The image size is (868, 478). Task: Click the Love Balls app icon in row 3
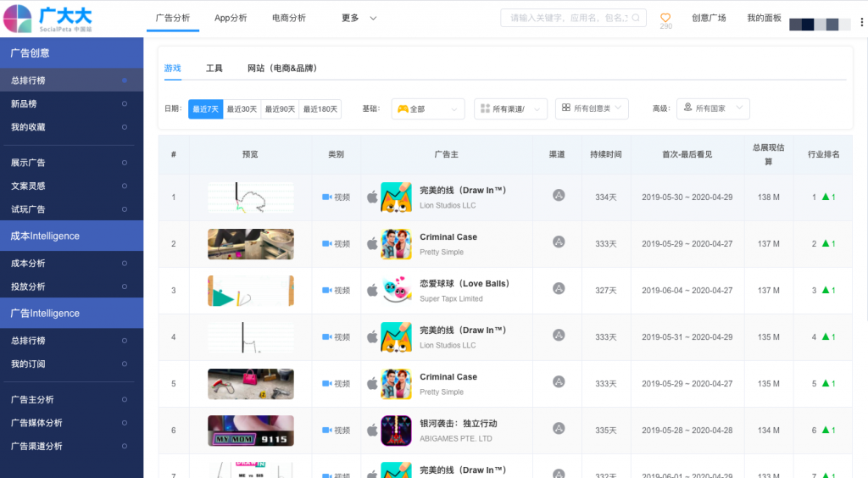397,291
